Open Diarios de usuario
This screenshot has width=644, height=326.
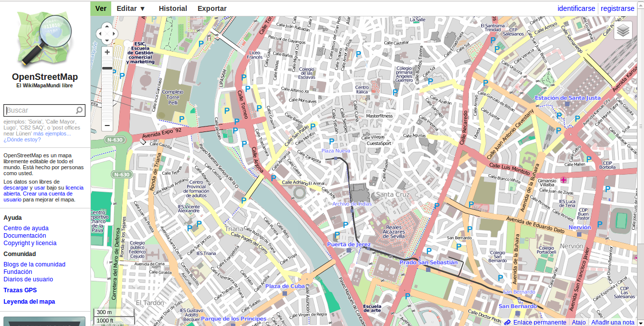coord(28,279)
